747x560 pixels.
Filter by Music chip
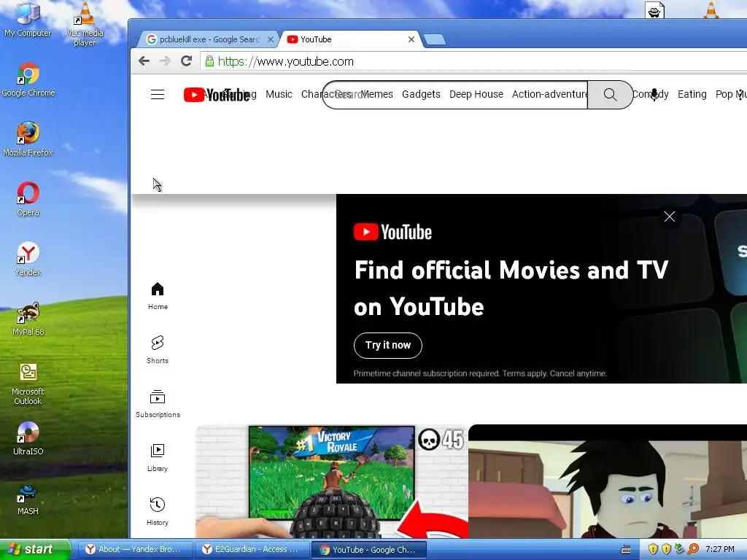(x=279, y=94)
